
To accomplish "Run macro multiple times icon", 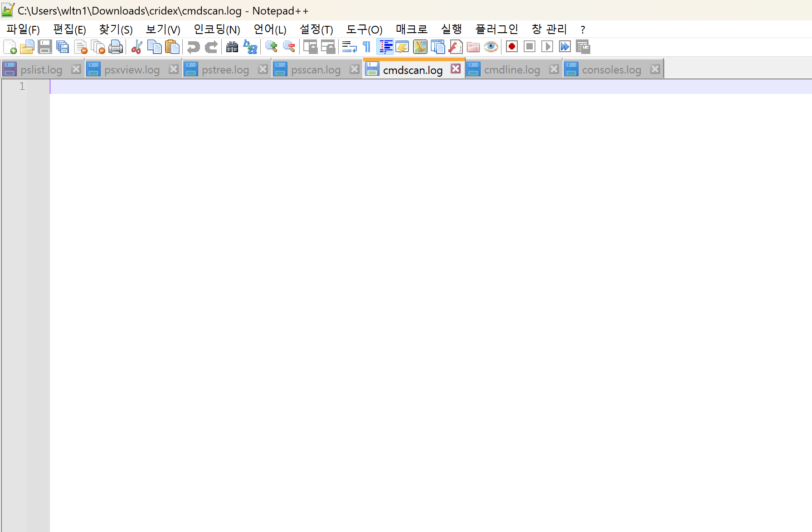I will click(565, 47).
